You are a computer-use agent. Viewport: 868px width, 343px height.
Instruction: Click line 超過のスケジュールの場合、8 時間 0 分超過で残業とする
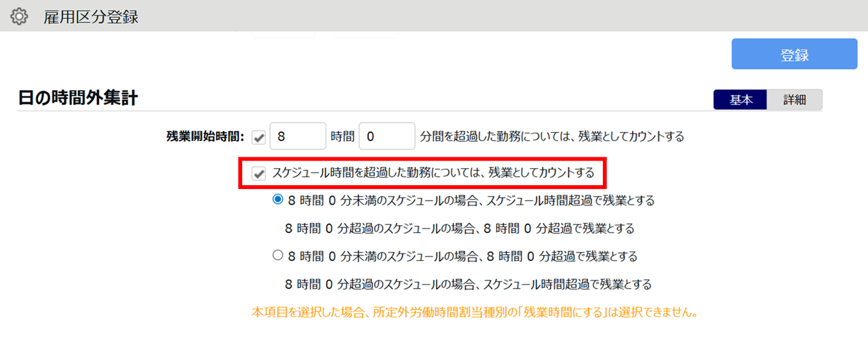(x=460, y=228)
